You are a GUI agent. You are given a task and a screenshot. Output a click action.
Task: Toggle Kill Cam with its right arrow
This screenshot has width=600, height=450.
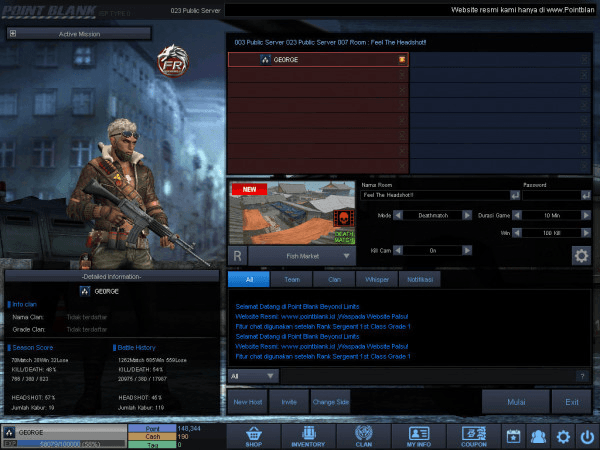[x=469, y=250]
